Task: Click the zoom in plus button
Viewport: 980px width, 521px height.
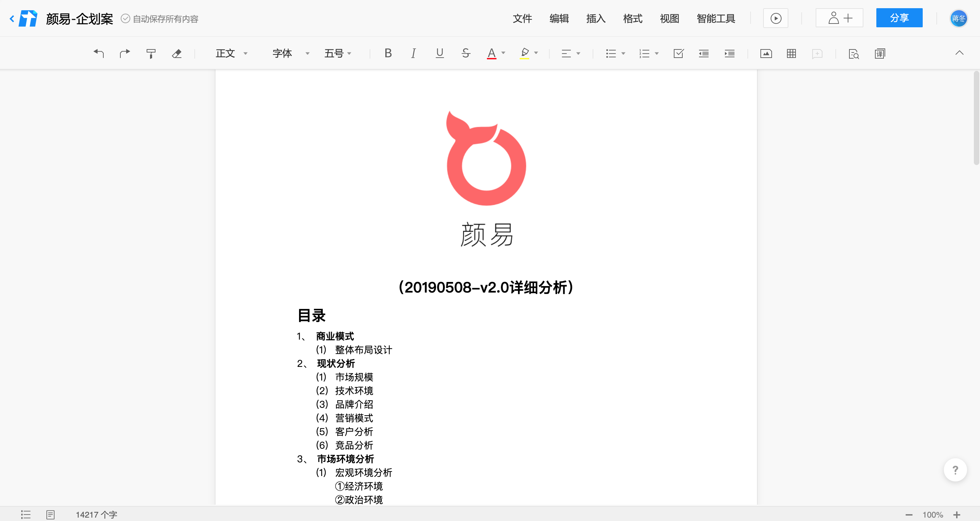Action: [x=957, y=515]
